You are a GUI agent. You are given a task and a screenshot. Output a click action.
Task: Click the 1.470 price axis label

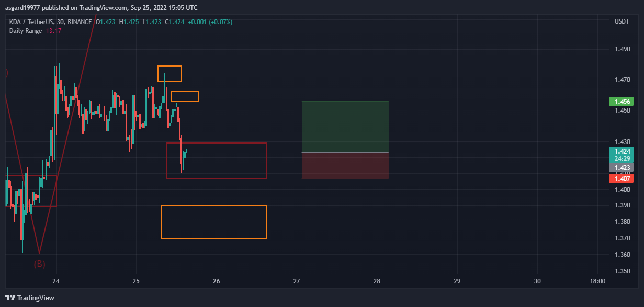[622, 80]
